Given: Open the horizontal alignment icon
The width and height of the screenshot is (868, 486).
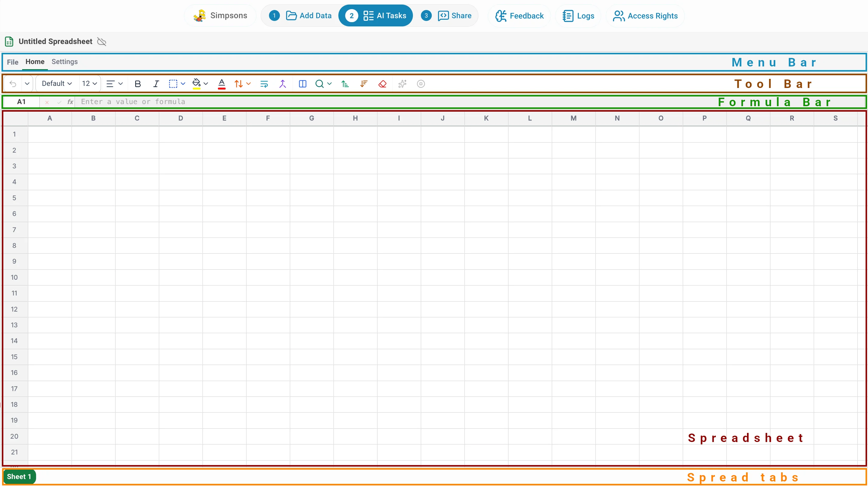Looking at the screenshot, I should coord(110,84).
